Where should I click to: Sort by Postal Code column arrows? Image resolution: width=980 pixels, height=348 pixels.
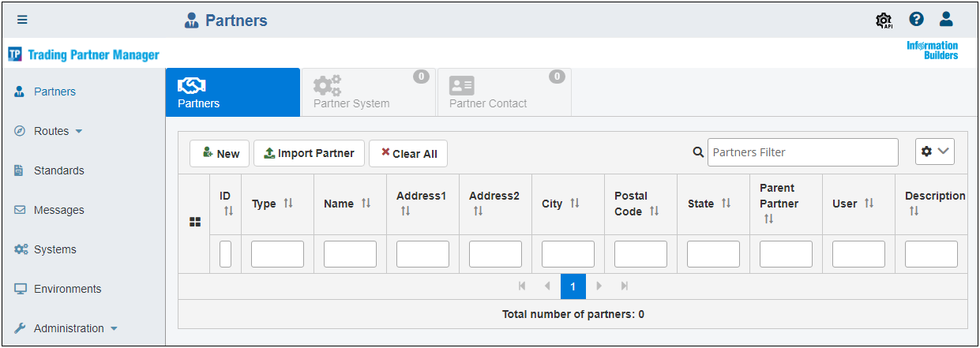[655, 211]
